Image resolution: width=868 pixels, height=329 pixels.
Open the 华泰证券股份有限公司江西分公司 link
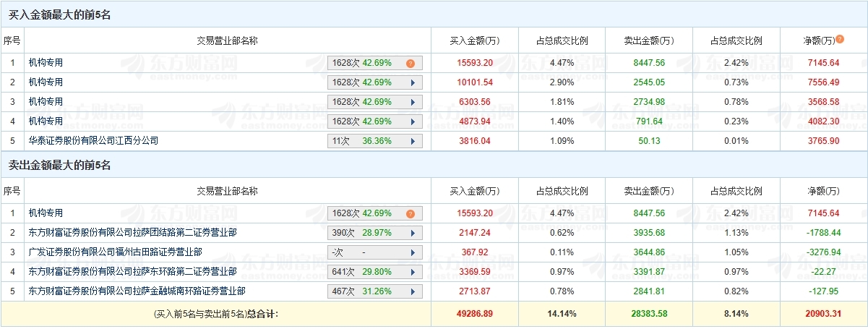pyautogui.click(x=93, y=140)
